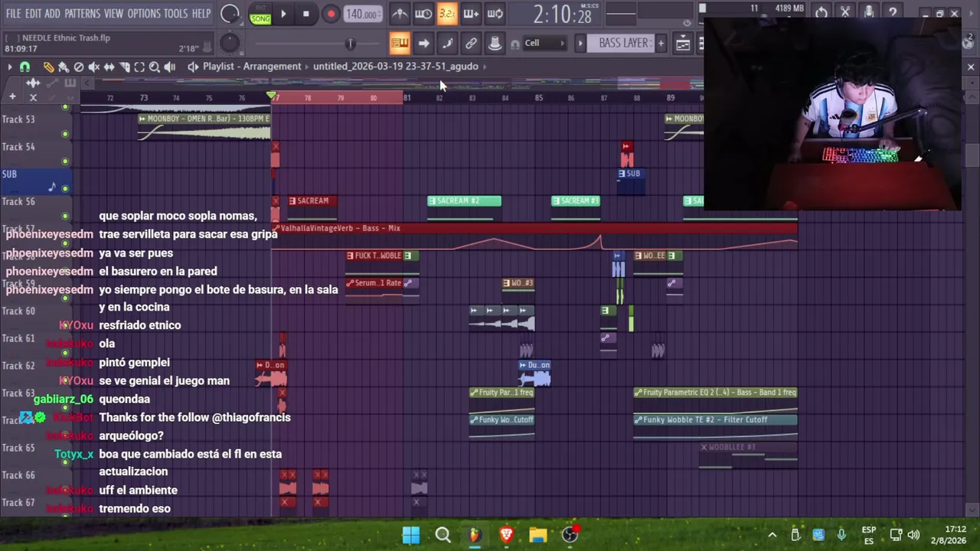Mute Track 53 via its green LED
This screenshot has height=551, width=980.
[65, 134]
